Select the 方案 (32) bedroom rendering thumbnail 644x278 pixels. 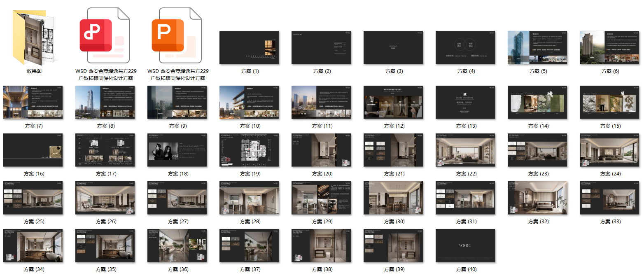[537, 198]
